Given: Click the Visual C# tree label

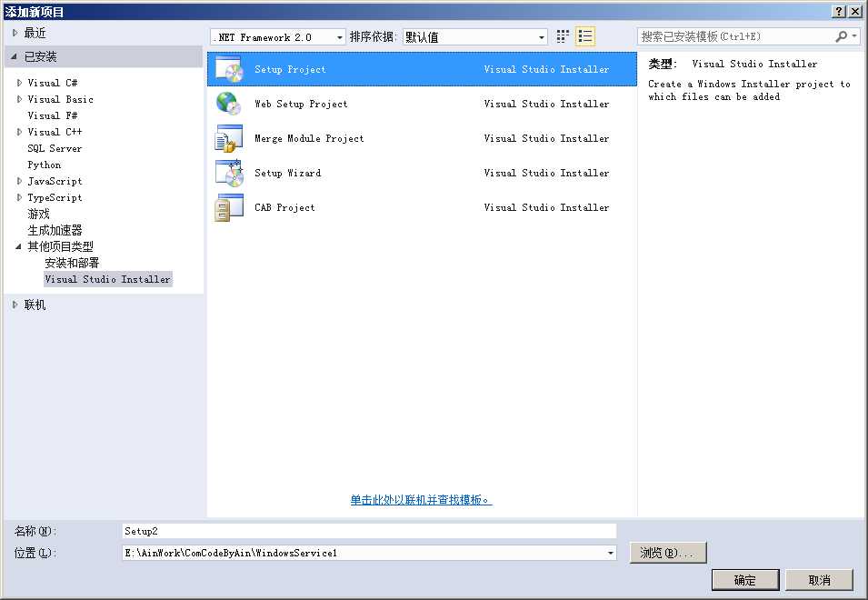Looking at the screenshot, I should pyautogui.click(x=53, y=83).
